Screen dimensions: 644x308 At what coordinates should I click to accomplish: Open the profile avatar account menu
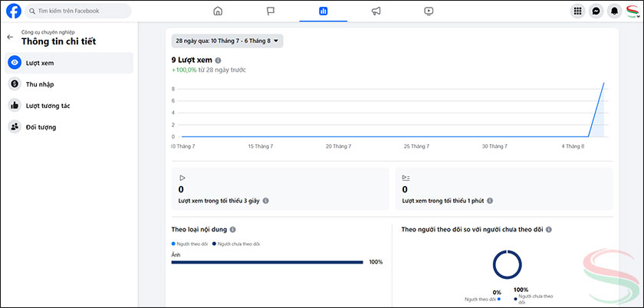pyautogui.click(x=632, y=11)
